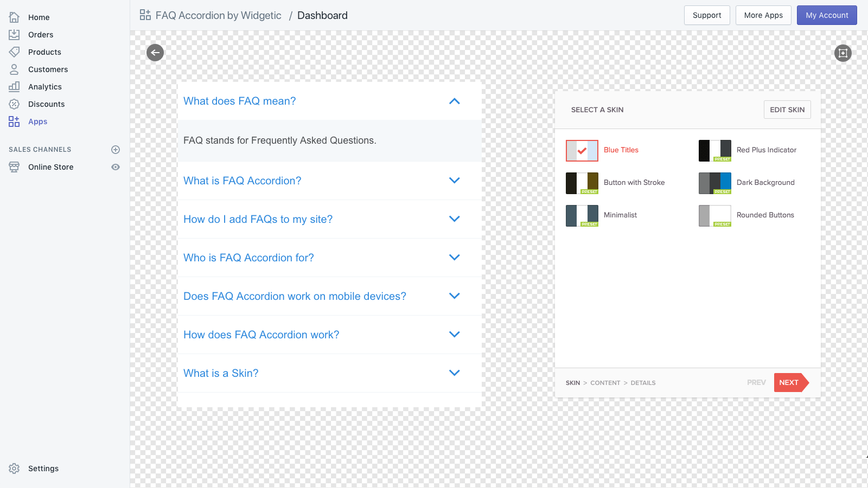The height and width of the screenshot is (488, 868).
Task: Click the Products tag icon
Action: point(14,52)
